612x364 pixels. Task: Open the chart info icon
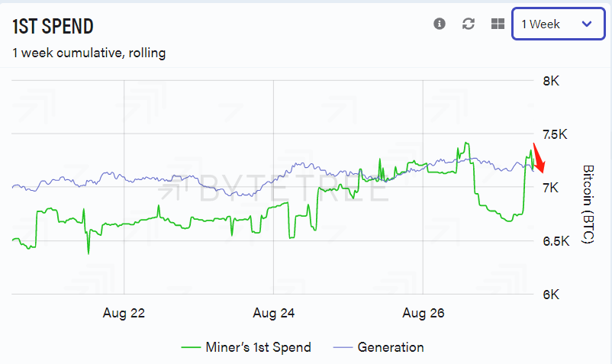click(x=440, y=24)
